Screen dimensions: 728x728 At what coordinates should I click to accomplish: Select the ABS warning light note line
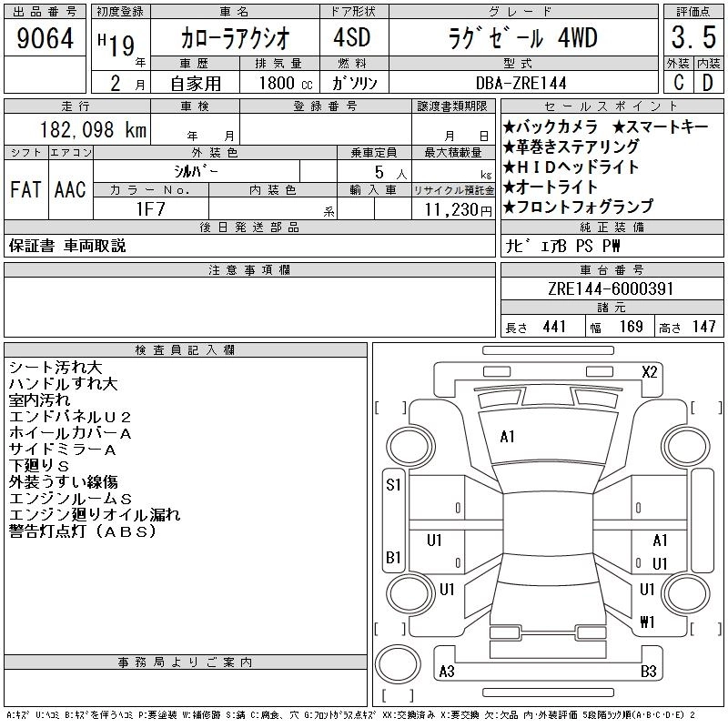pos(84,531)
